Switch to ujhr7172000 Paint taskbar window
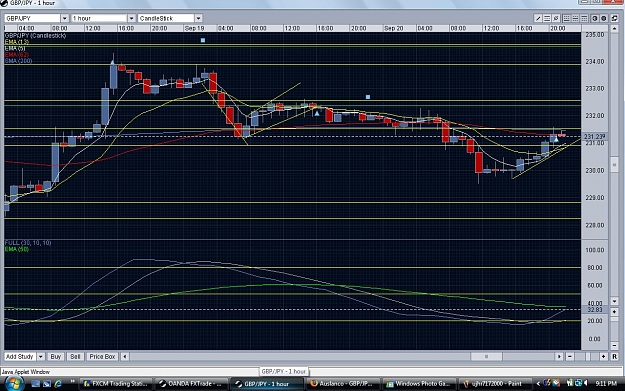625x391 pixels. (494, 384)
